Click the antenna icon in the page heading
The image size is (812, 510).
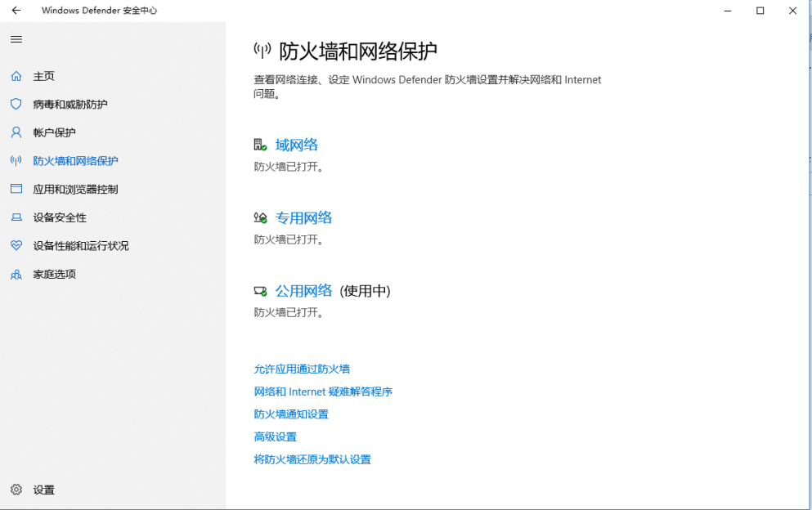pyautogui.click(x=262, y=50)
